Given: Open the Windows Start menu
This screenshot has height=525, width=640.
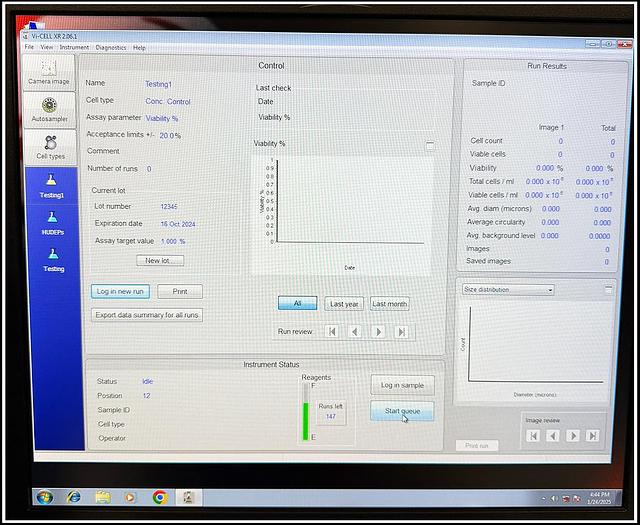Looking at the screenshot, I should [x=44, y=497].
